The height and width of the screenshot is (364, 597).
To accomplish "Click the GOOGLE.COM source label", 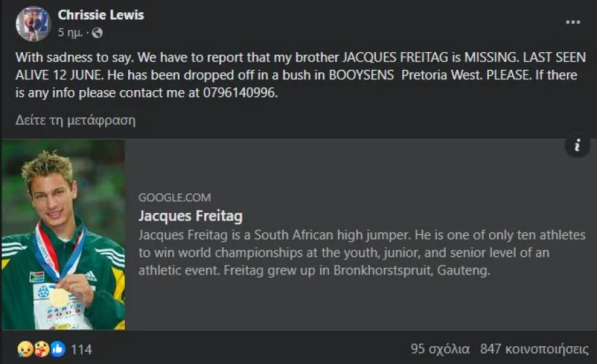I will (x=174, y=198).
